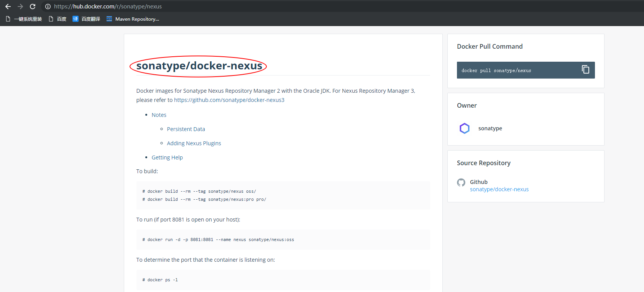This screenshot has height=292, width=644.
Task: Click the 百度翻译 bookmark favicon
Action: (76, 19)
